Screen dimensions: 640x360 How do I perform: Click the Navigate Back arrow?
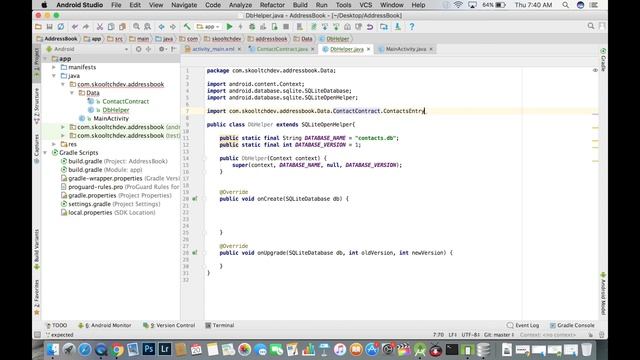(162, 27)
